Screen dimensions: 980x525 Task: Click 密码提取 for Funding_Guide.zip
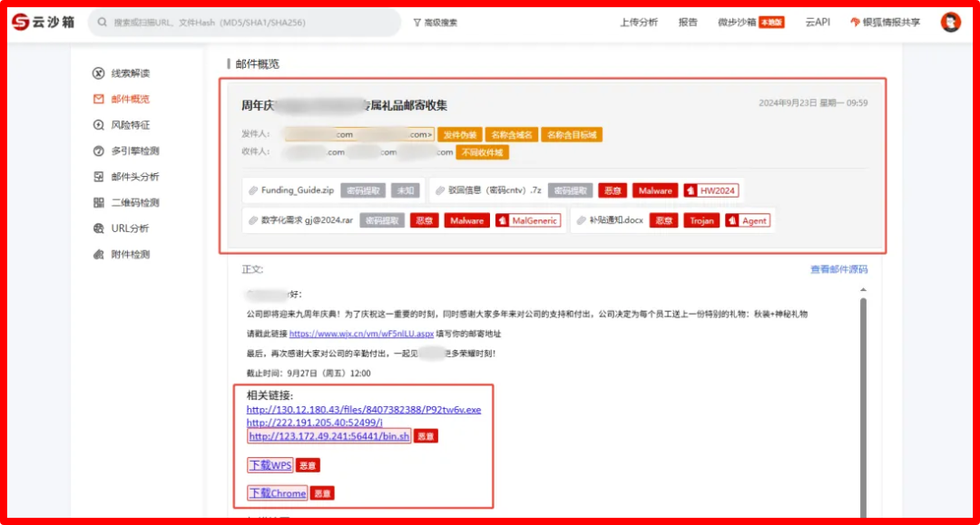coord(363,190)
